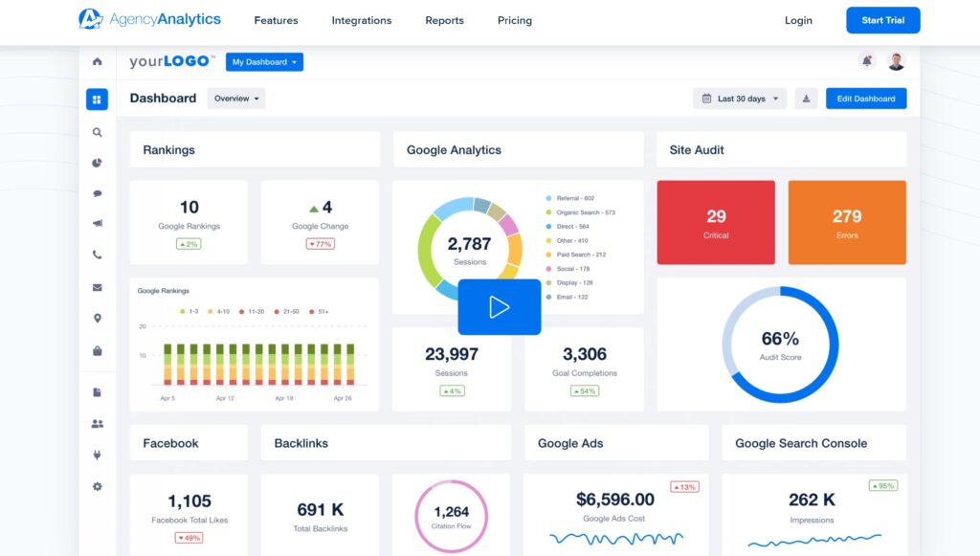
Task: Click the 23,997 Sessions value
Action: (452, 354)
